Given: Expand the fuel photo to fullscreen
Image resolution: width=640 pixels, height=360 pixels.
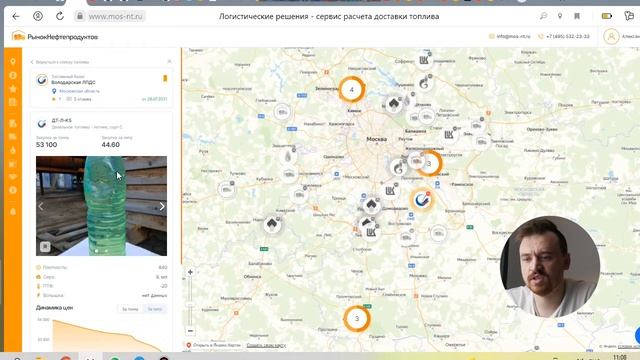Looking at the screenshot, I should 45,247.
